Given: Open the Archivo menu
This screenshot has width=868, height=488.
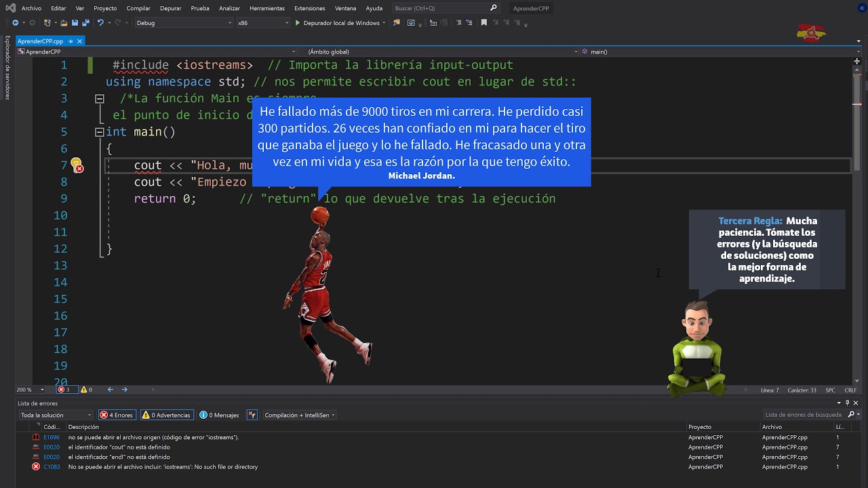Looking at the screenshot, I should pos(31,8).
